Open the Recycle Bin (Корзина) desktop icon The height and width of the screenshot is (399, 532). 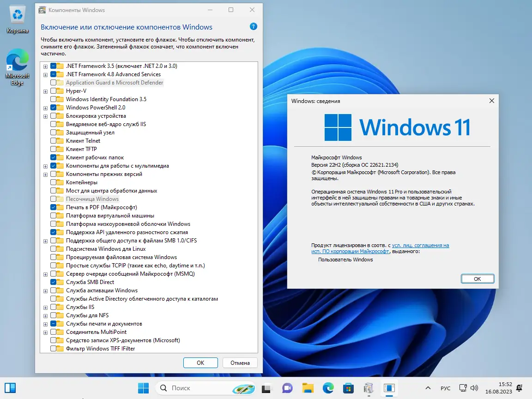coord(17,19)
